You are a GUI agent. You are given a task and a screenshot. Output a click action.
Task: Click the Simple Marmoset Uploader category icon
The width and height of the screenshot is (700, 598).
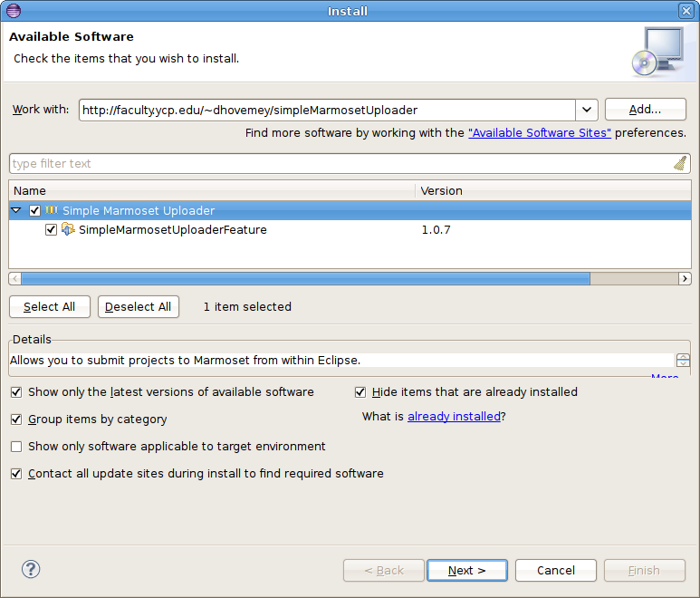pos(52,210)
